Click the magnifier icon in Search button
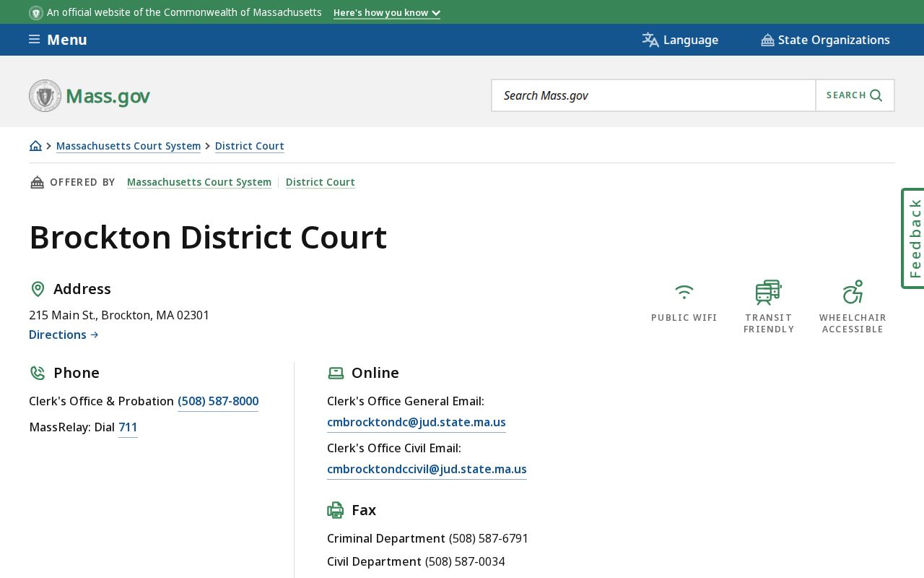The image size is (924, 578). point(876,95)
